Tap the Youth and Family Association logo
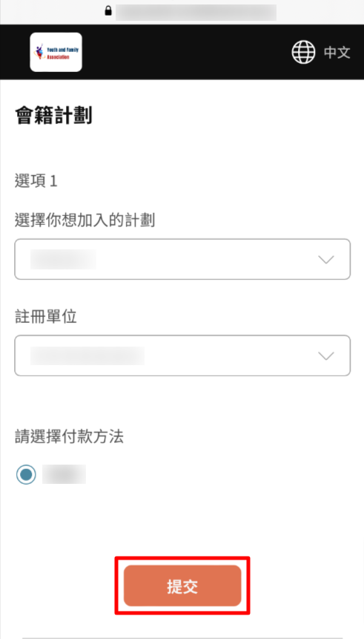Screen dimensions: 364x639 tap(56, 52)
